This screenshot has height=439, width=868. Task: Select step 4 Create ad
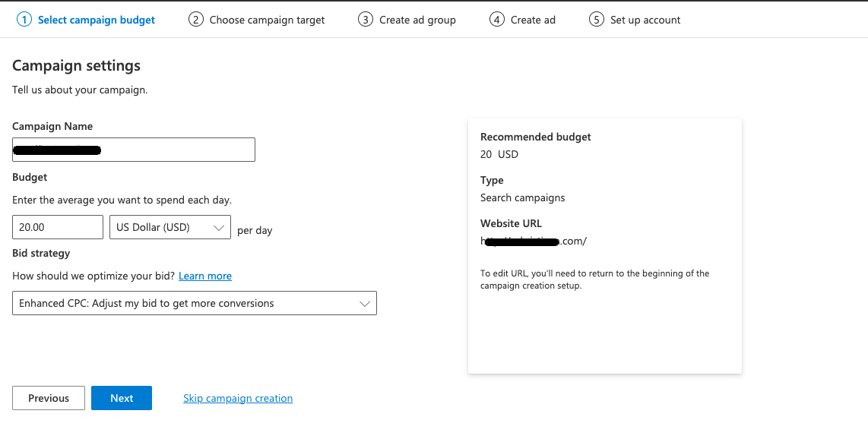point(523,20)
